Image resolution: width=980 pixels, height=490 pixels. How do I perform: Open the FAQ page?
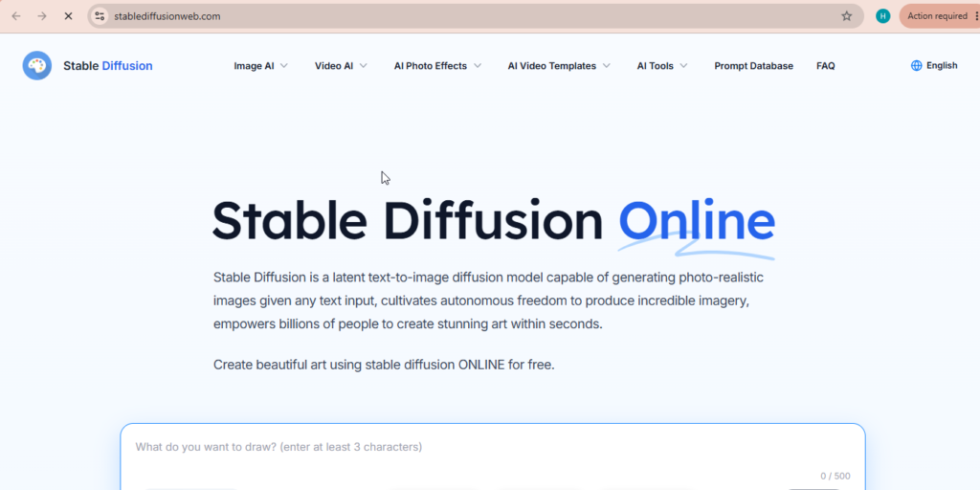pos(826,66)
